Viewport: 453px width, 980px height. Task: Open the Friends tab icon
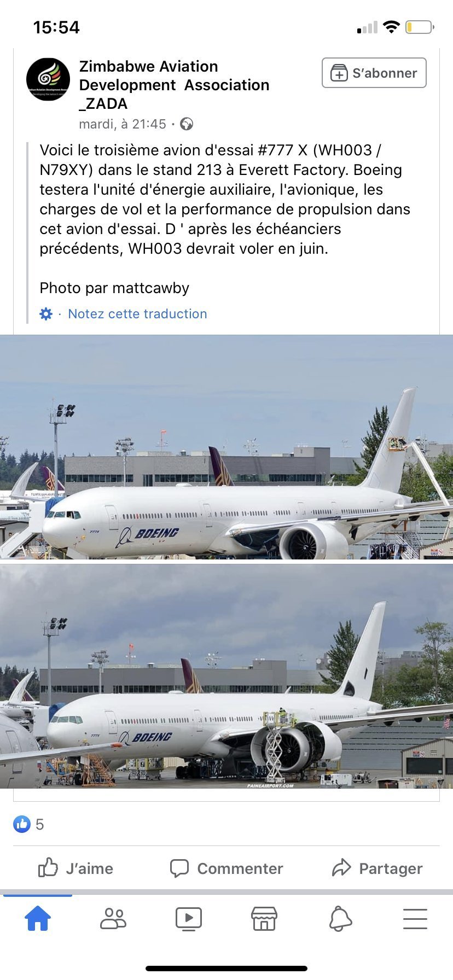113,919
